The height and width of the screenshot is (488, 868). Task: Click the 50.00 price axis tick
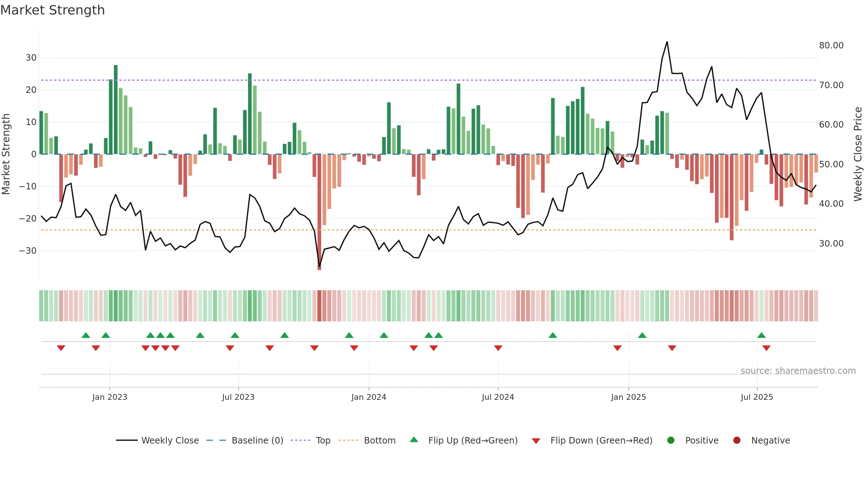(x=831, y=164)
